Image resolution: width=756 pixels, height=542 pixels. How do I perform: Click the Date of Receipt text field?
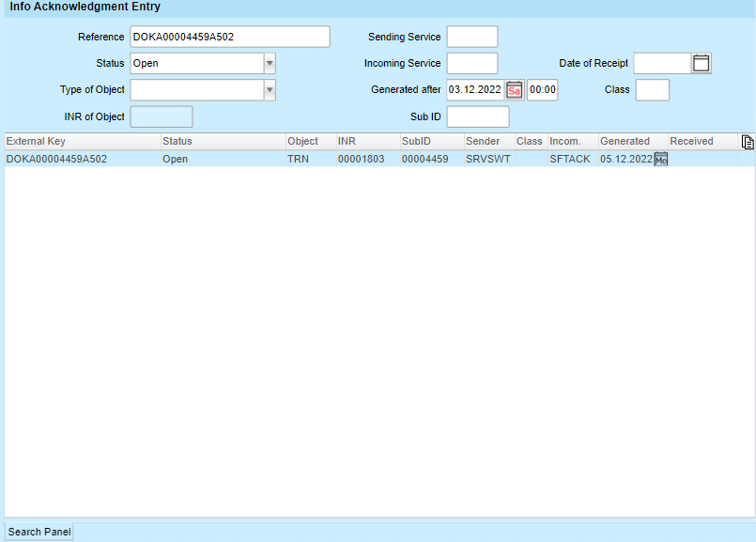[662, 64]
